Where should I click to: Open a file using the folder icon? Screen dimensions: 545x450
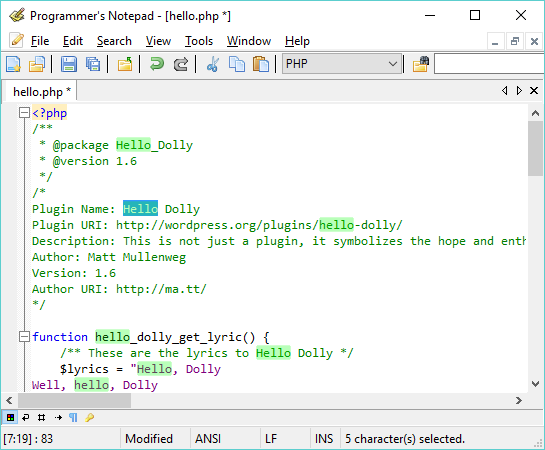[36, 64]
